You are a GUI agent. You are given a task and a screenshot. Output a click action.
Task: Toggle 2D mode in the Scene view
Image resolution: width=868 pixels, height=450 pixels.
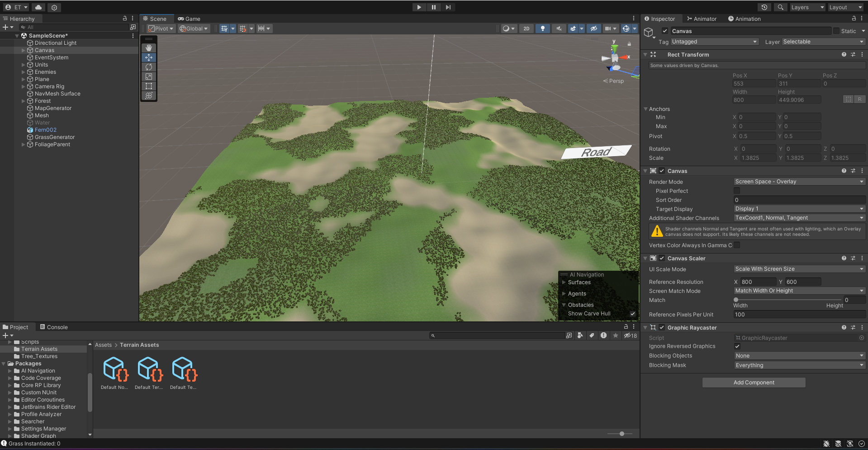coord(526,29)
